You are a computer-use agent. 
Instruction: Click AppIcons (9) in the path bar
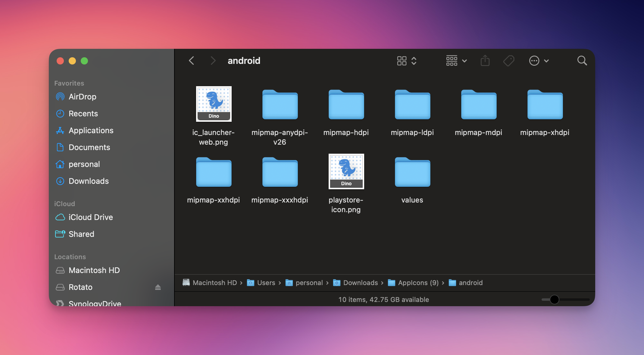(417, 283)
